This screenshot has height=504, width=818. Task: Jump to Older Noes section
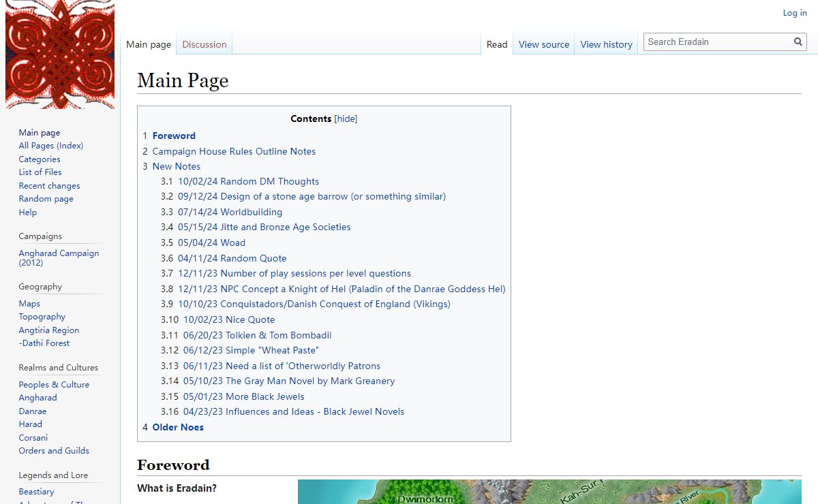(x=178, y=427)
